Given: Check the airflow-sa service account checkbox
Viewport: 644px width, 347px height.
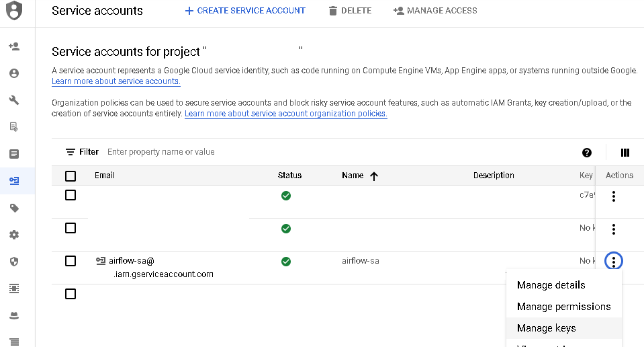Looking at the screenshot, I should (71, 261).
